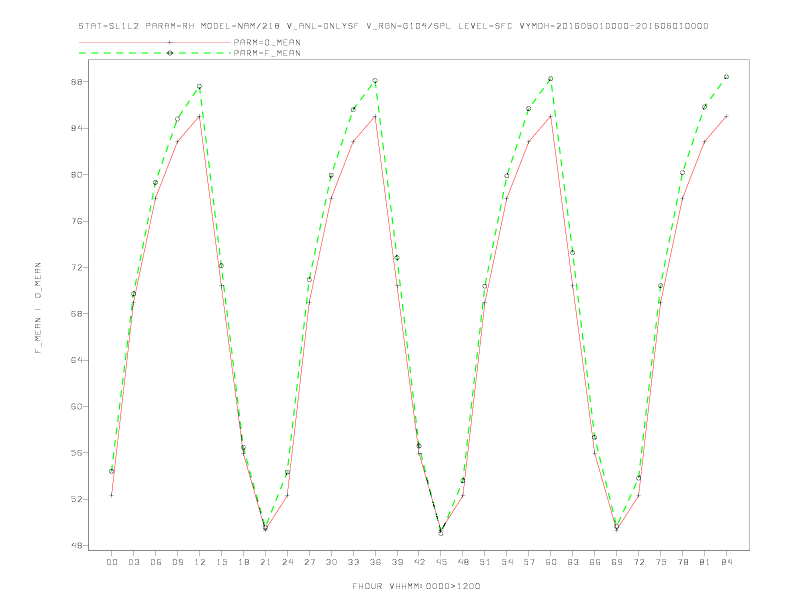The width and height of the screenshot is (792, 612).
Task: Click x-axis tick label 78
Action: [682, 562]
